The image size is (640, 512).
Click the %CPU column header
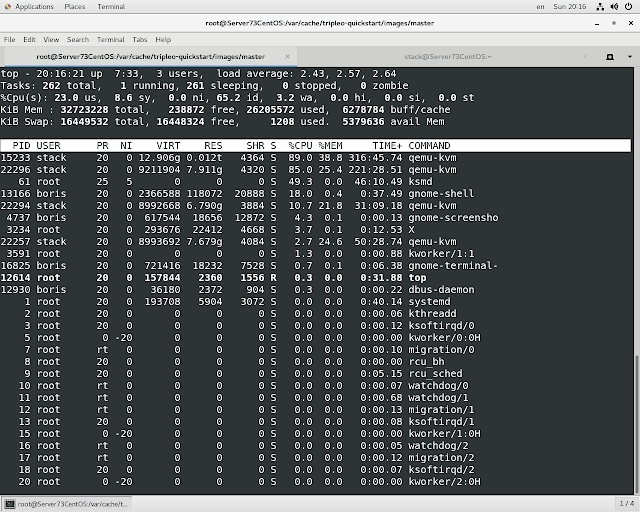tap(300, 146)
